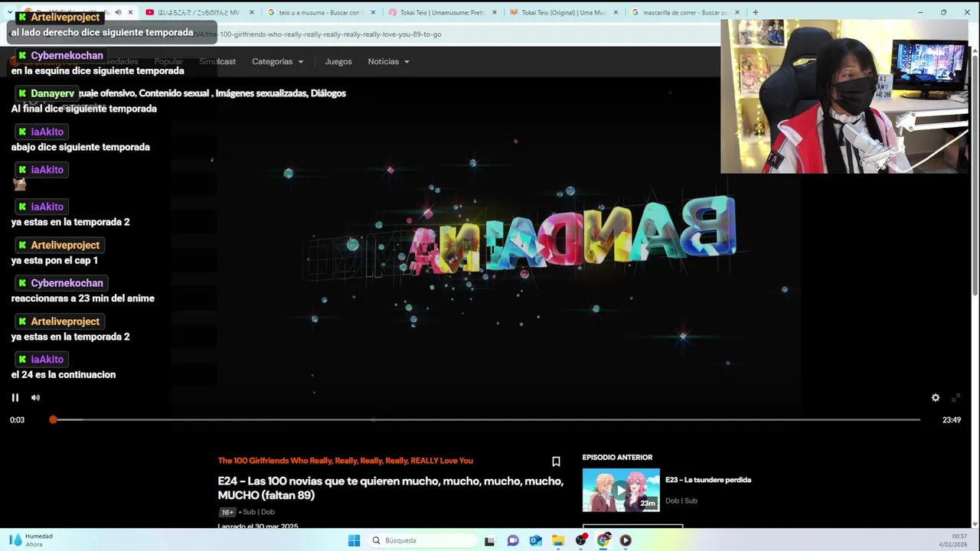980x551 pixels.
Task: Click 'abajo dice siguiente temporada' chat message
Action: (80, 147)
